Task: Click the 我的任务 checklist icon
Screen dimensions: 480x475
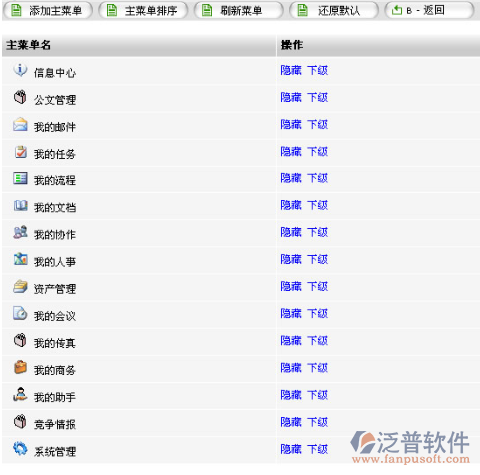Action: click(x=20, y=152)
